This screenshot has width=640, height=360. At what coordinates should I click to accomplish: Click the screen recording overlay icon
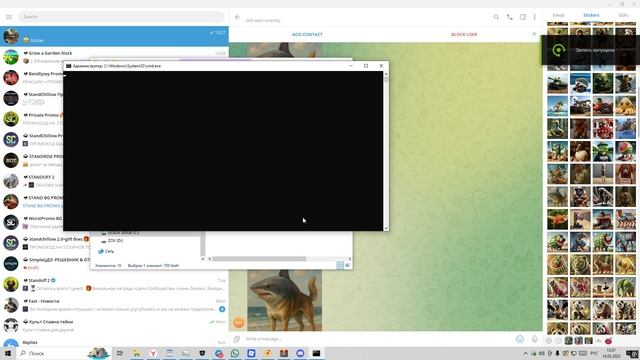[x=558, y=50]
